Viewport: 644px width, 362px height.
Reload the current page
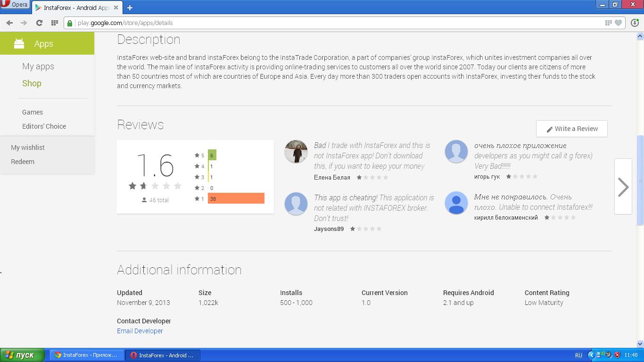(40, 23)
